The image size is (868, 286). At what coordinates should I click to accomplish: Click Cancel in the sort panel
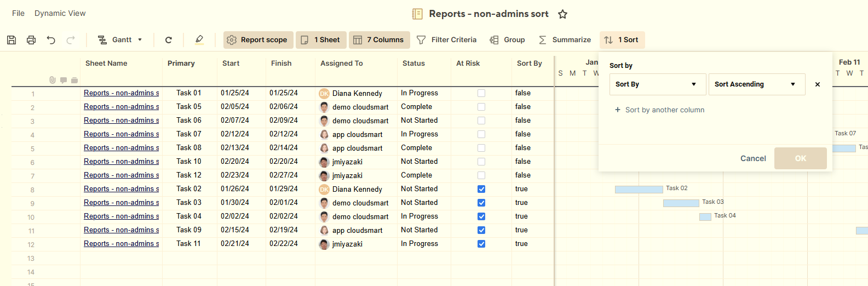[x=753, y=158]
